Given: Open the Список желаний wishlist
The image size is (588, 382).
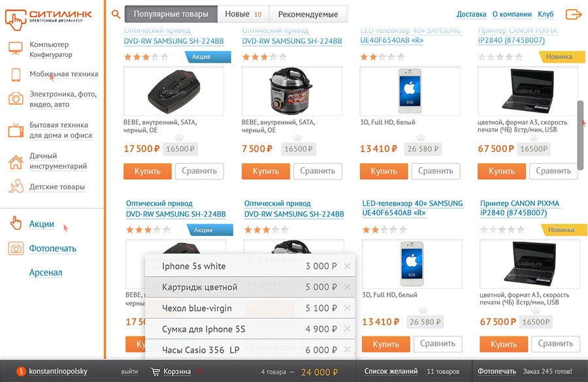Looking at the screenshot, I should (391, 372).
